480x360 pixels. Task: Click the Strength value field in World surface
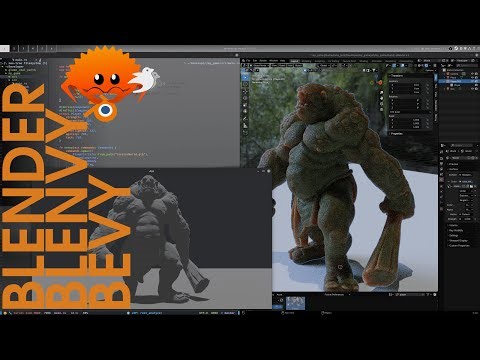[467, 219]
